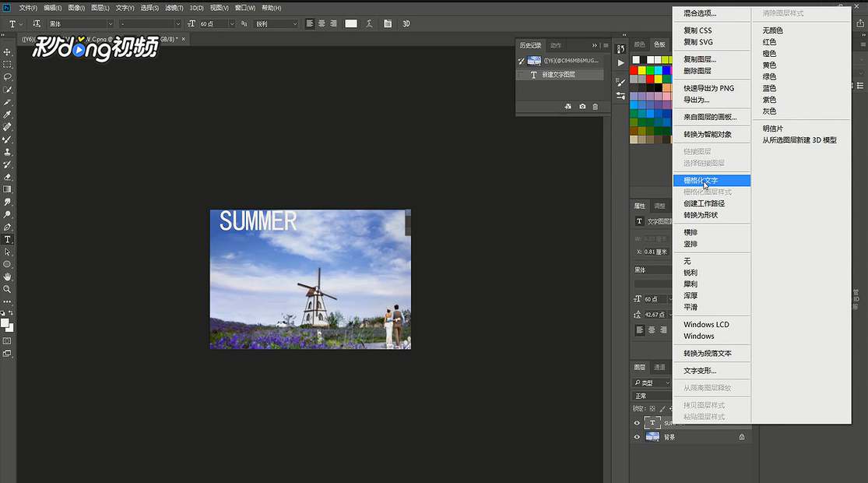Viewport: 868px width, 483px height.
Task: Select 锐利 anti-aliasing in context menu
Action: click(x=691, y=273)
